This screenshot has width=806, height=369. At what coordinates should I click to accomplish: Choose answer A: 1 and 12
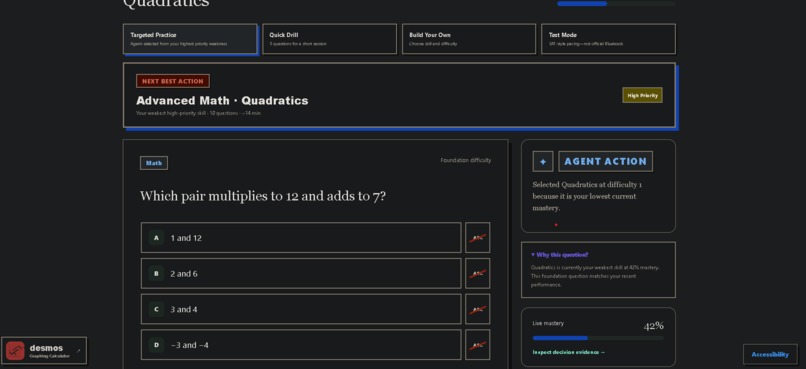301,237
